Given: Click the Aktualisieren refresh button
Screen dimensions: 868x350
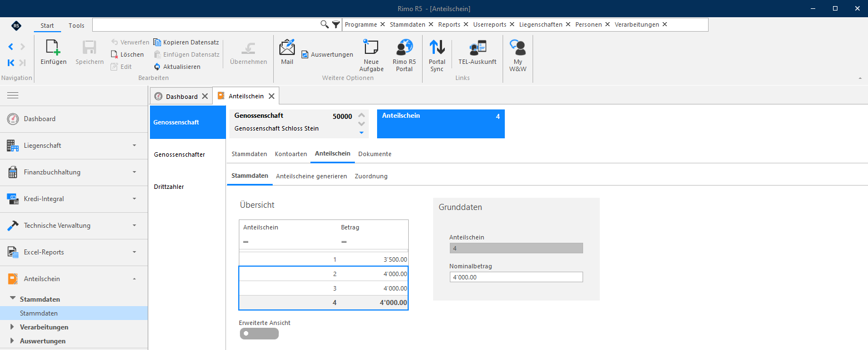Looking at the screenshot, I should 177,67.
